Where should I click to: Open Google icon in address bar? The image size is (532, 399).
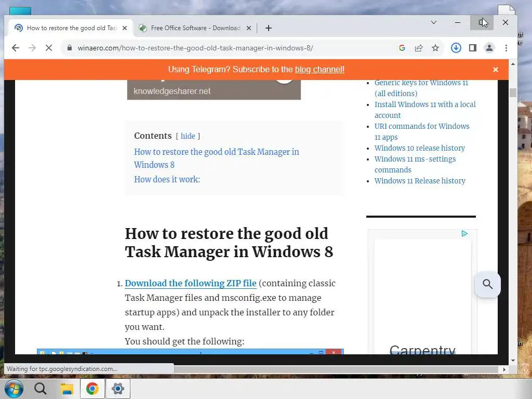click(x=402, y=48)
